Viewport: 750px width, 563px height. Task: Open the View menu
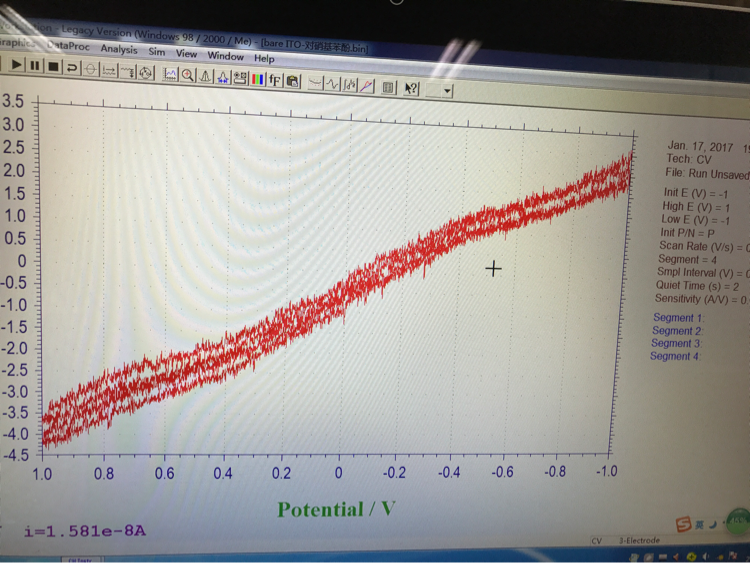pyautogui.click(x=186, y=54)
